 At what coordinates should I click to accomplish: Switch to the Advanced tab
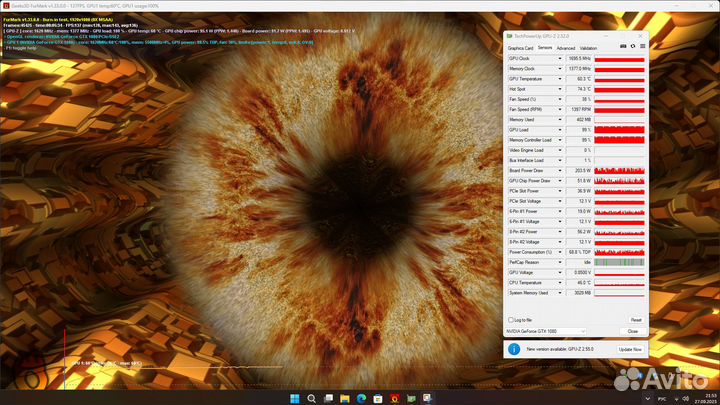[x=566, y=48]
